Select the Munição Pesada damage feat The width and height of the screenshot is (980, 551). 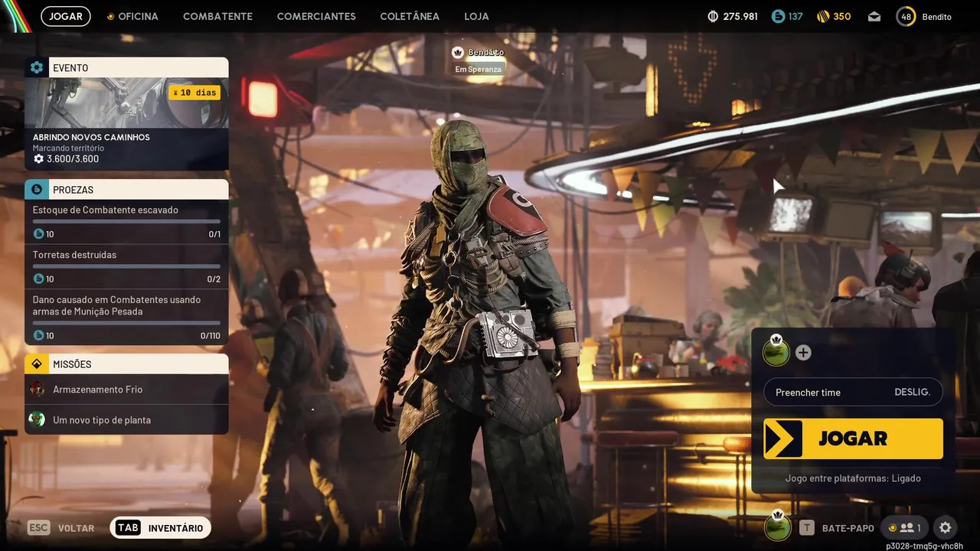click(x=126, y=317)
